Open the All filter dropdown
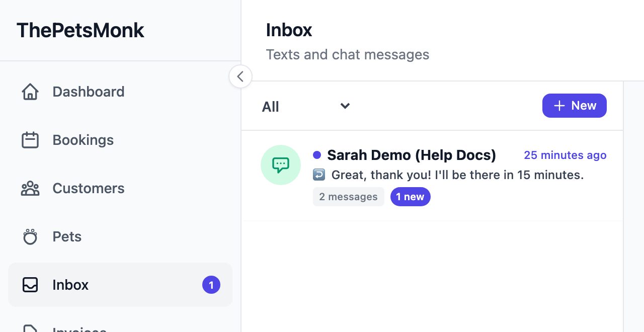 tap(306, 106)
